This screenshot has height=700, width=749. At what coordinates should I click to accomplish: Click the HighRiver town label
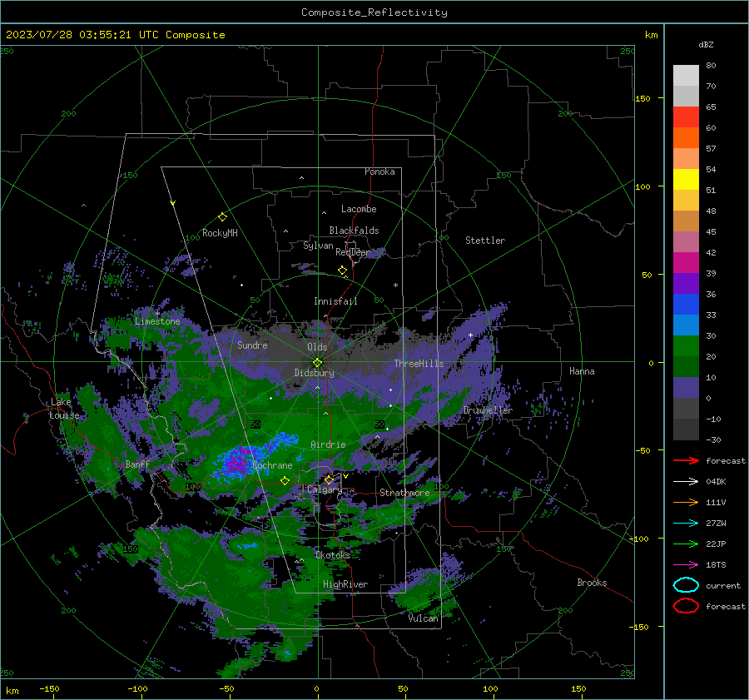pos(345,584)
